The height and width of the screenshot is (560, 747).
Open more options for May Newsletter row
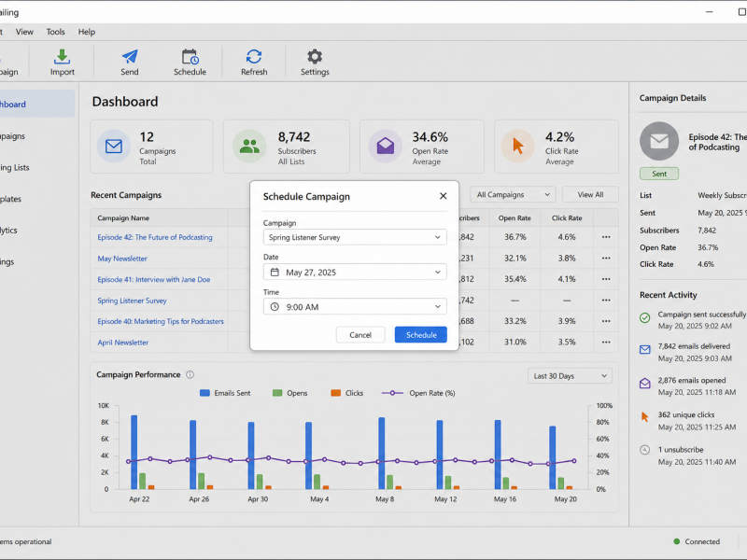(606, 259)
